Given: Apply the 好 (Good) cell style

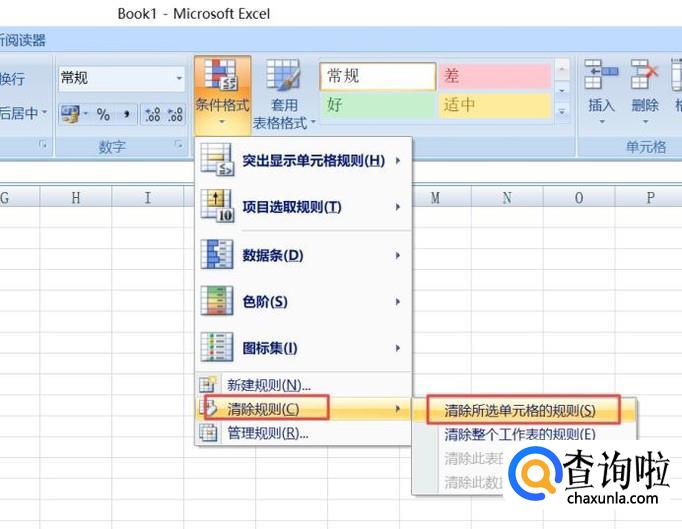Looking at the screenshot, I should pos(378,105).
